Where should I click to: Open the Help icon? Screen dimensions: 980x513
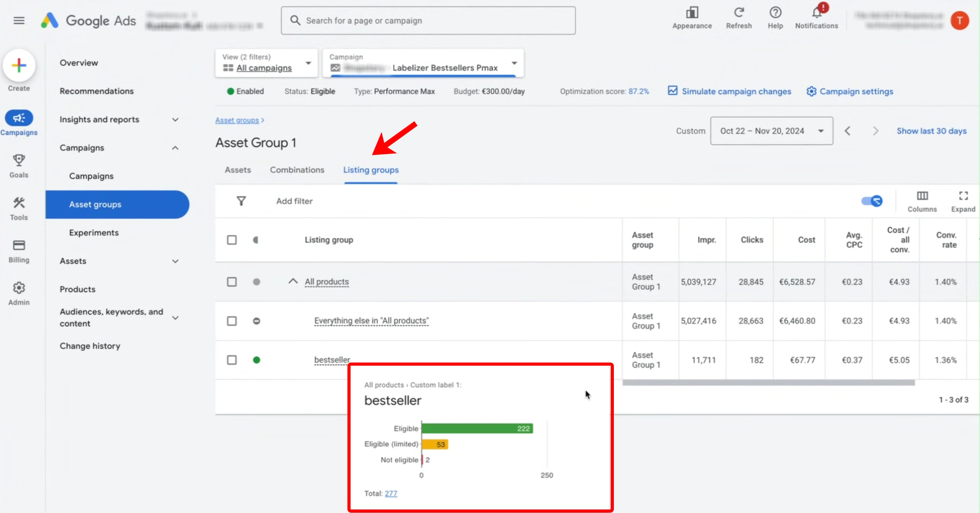coord(775,13)
